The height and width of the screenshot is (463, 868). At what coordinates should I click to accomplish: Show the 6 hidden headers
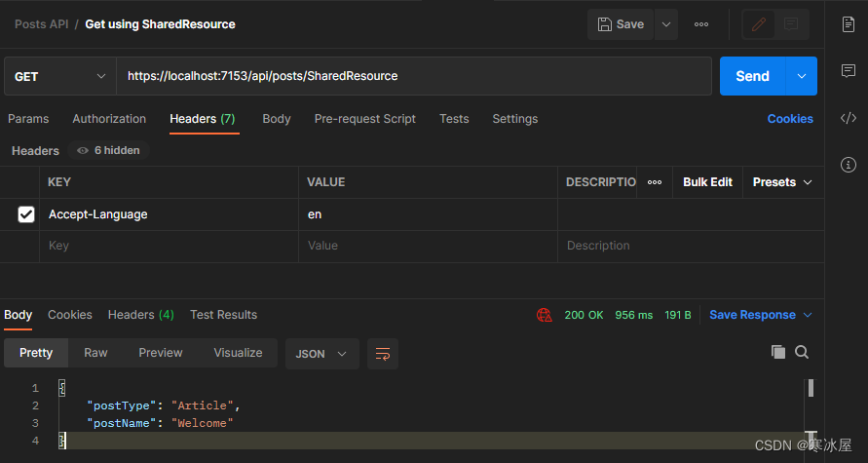tap(108, 150)
